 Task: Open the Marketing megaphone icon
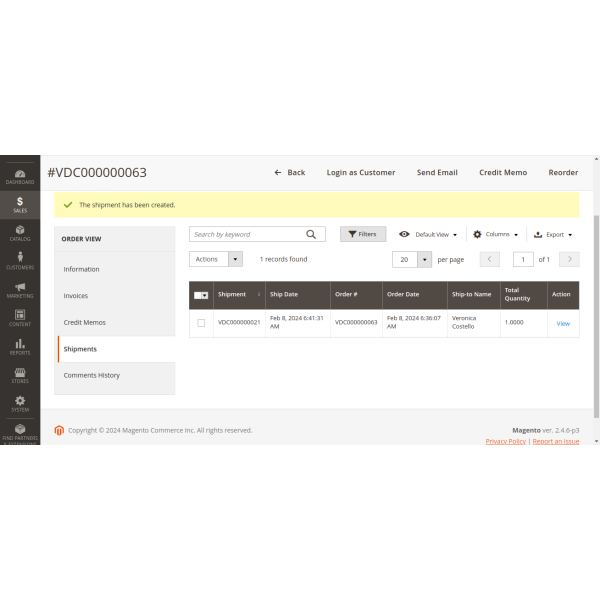20,289
